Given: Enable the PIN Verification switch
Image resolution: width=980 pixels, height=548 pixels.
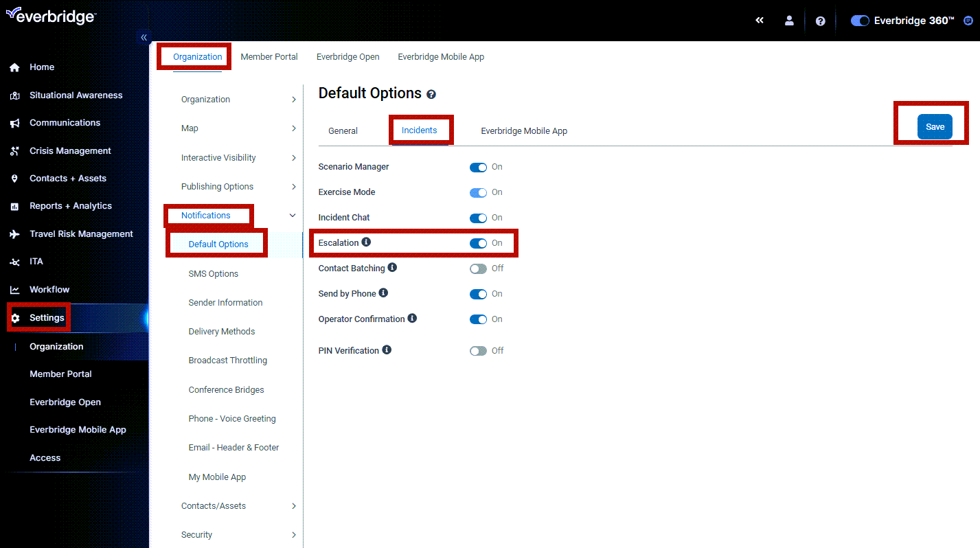Looking at the screenshot, I should (478, 351).
